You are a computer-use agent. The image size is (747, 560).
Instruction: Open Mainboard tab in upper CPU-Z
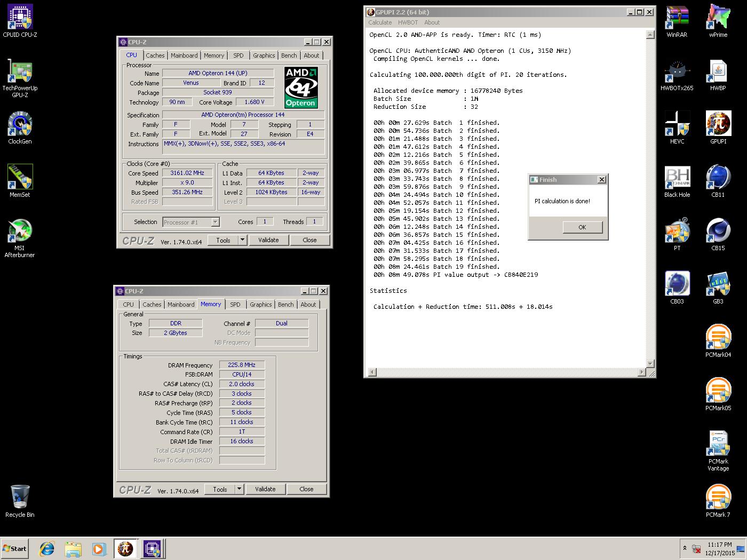coord(184,55)
